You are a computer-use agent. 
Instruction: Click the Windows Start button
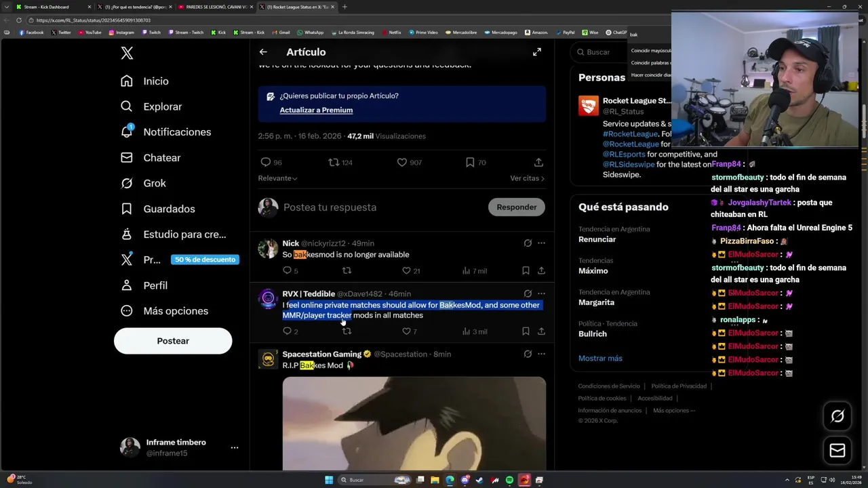coord(329,480)
